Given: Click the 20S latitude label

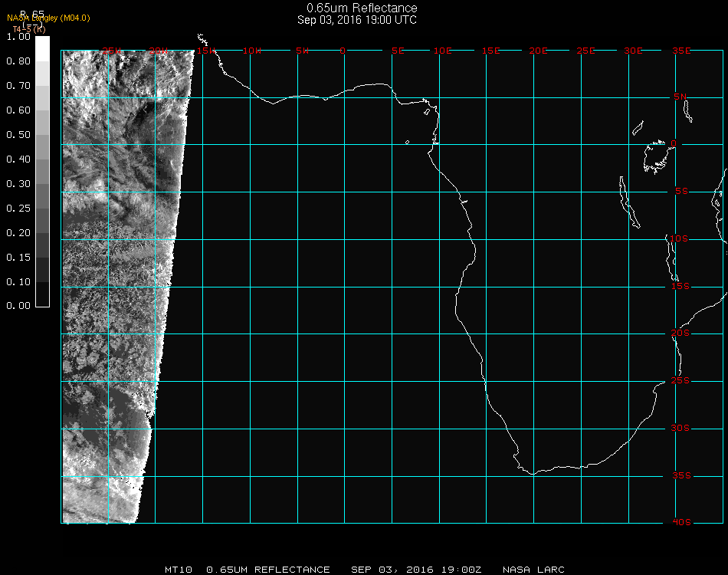Looking at the screenshot, I should tap(680, 333).
